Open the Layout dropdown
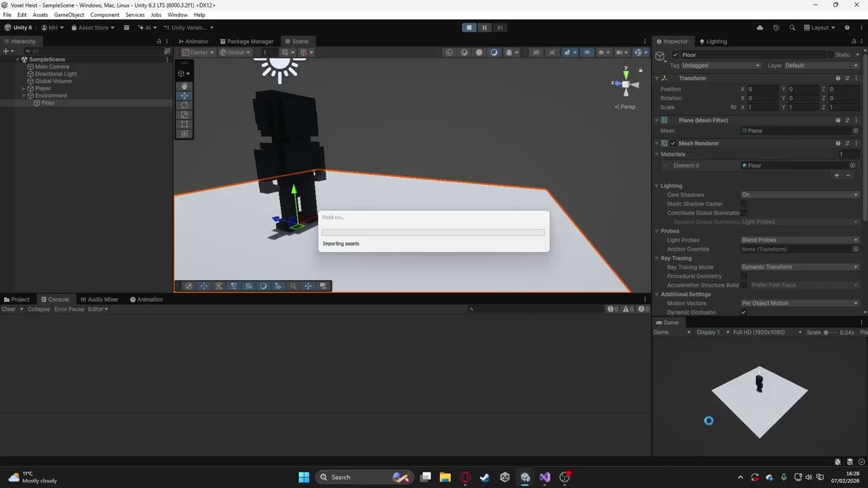This screenshot has height=488, width=868. (x=820, y=28)
